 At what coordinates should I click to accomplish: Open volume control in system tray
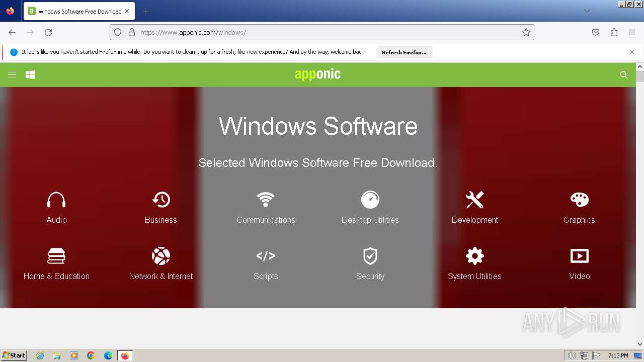point(572,355)
